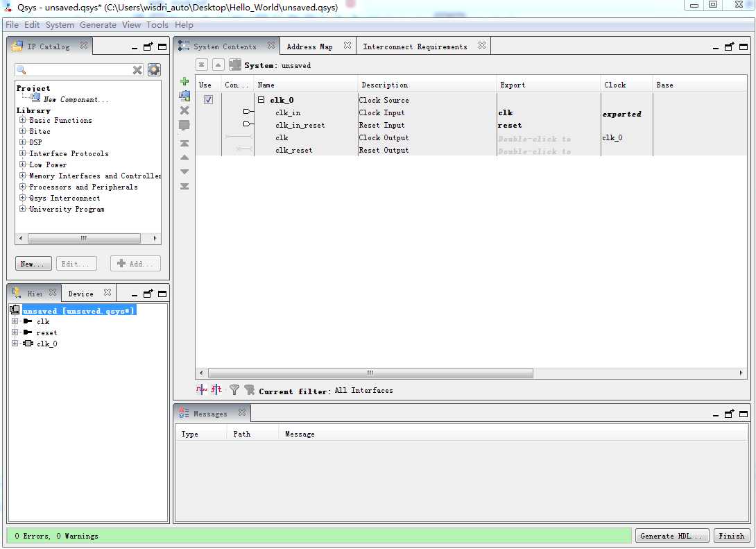Click the funnel filter icon
The height and width of the screenshot is (549, 756).
234,389
